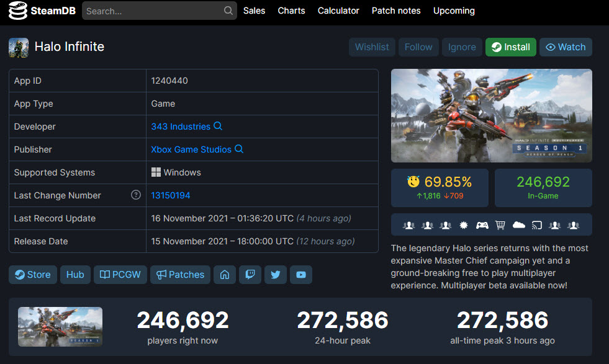The height and width of the screenshot is (364, 609).
Task: Open the game homepage via house icon
Action: [x=225, y=275]
